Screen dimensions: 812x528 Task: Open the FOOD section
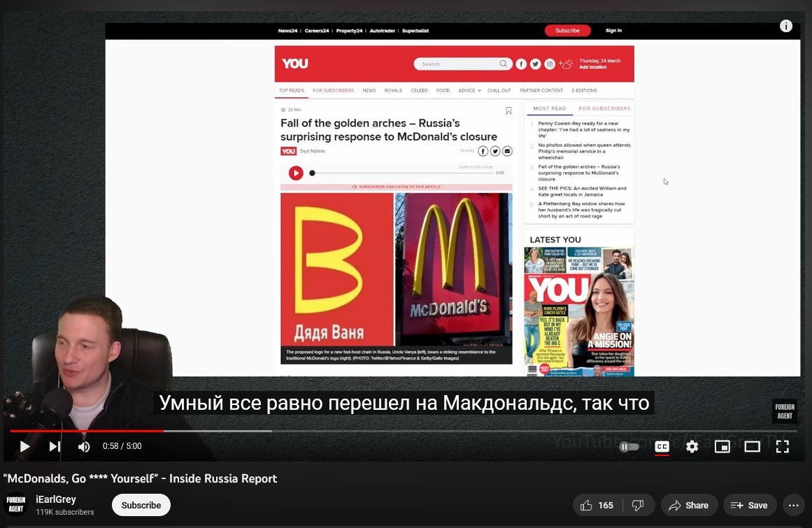[443, 91]
